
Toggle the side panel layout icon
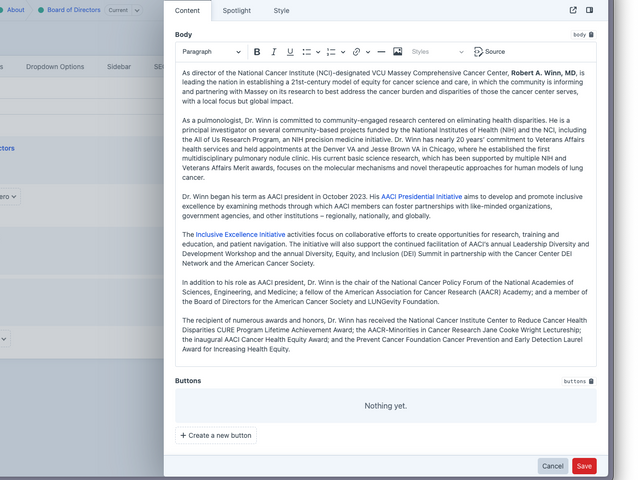(589, 11)
